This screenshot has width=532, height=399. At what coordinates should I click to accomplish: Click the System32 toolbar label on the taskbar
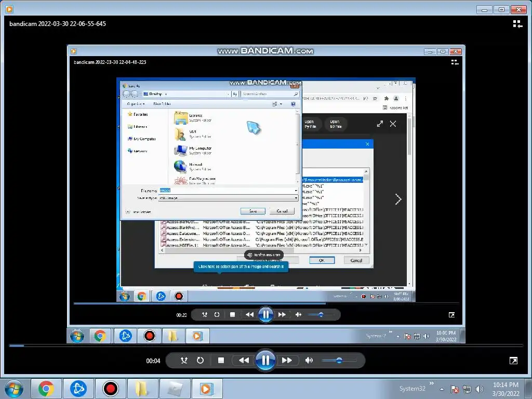coord(412,389)
